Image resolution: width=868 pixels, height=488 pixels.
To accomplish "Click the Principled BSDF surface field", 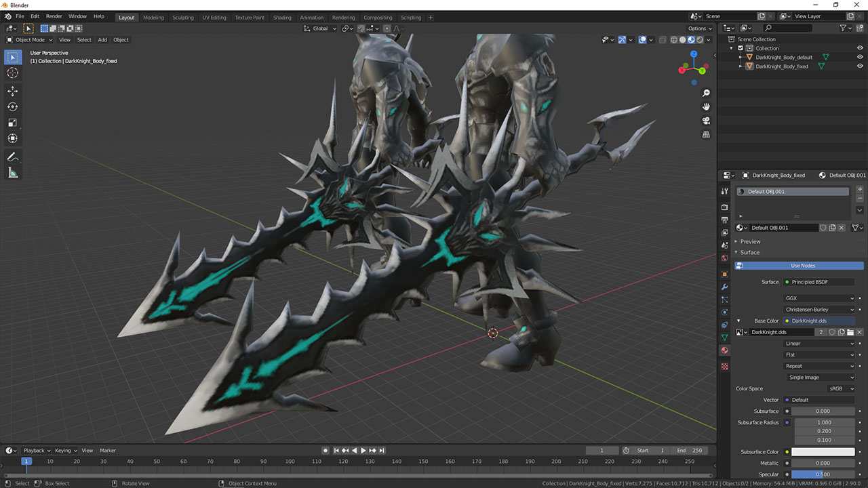I will (x=819, y=282).
